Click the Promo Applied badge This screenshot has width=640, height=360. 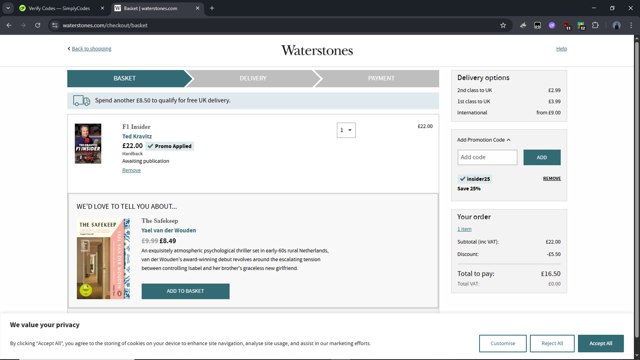pyautogui.click(x=170, y=146)
